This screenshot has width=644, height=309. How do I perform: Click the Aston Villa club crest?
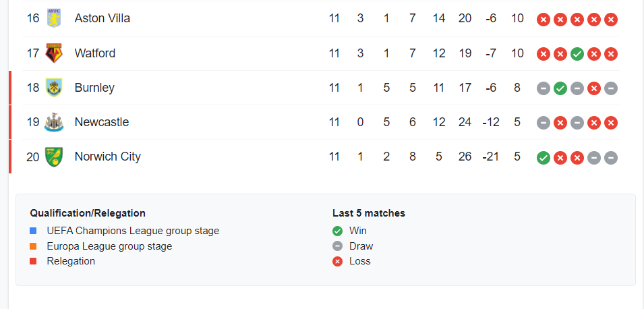coord(54,18)
